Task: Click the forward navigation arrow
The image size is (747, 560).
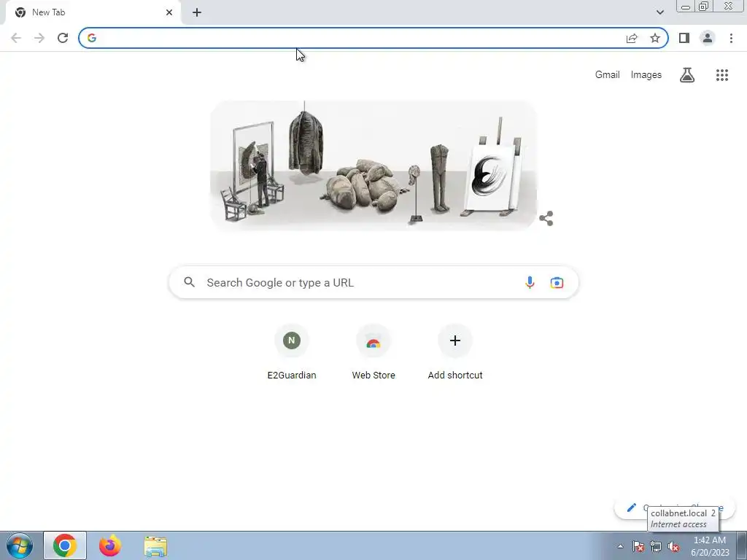Action: point(39,38)
